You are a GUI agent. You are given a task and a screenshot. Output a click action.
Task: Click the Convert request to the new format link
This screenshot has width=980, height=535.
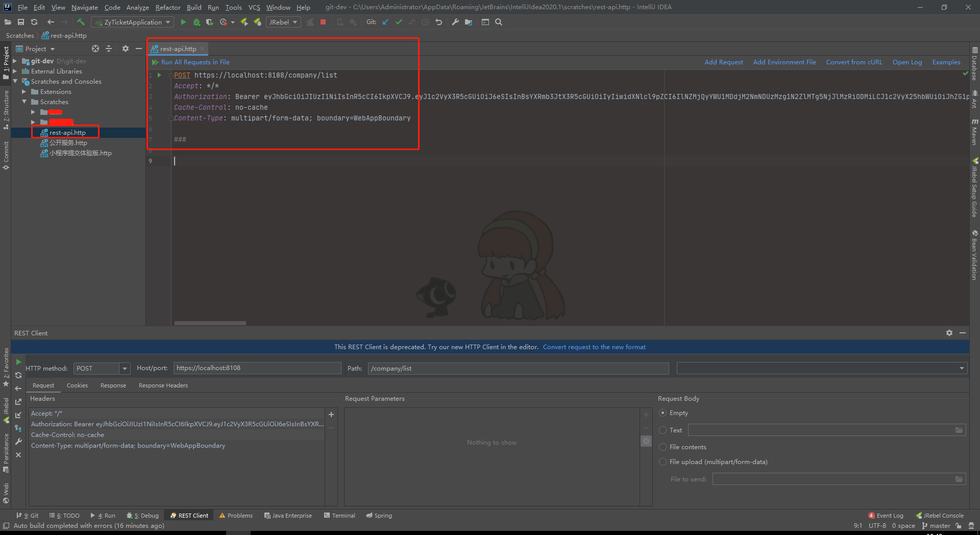[594, 347]
